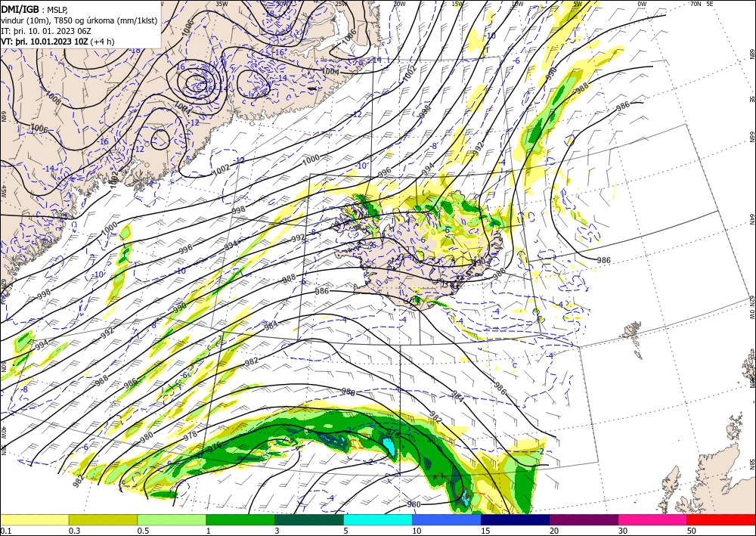The width and height of the screenshot is (756, 536).
Task: Select the green 1–3 legend swatch
Action: point(240,519)
